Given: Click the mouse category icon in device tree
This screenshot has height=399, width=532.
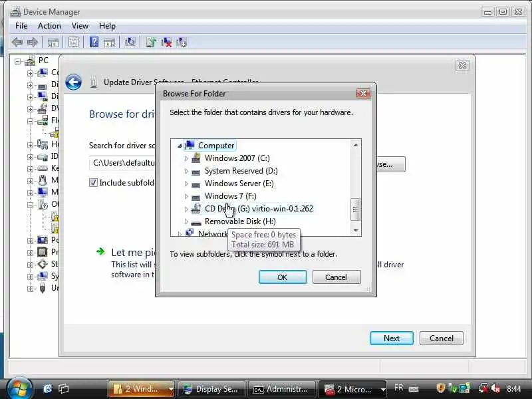Looking at the screenshot, I should tap(43, 180).
